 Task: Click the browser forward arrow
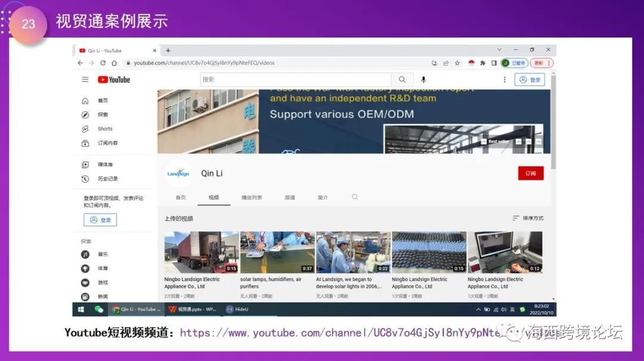click(x=92, y=63)
